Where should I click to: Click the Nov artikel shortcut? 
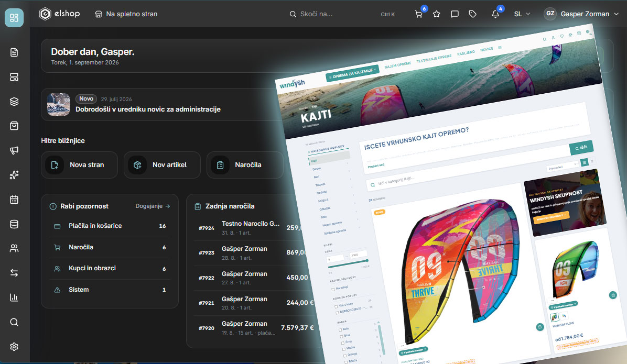pos(162,164)
